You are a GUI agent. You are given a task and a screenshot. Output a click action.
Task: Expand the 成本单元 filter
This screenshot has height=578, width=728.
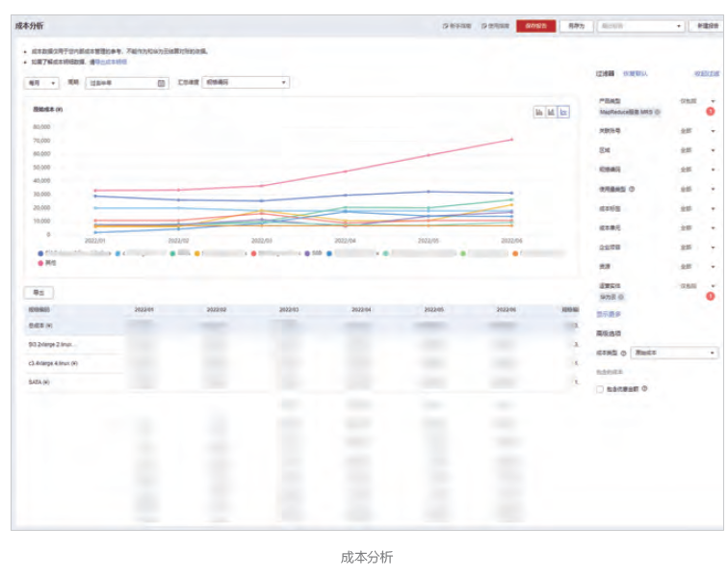coord(713,227)
